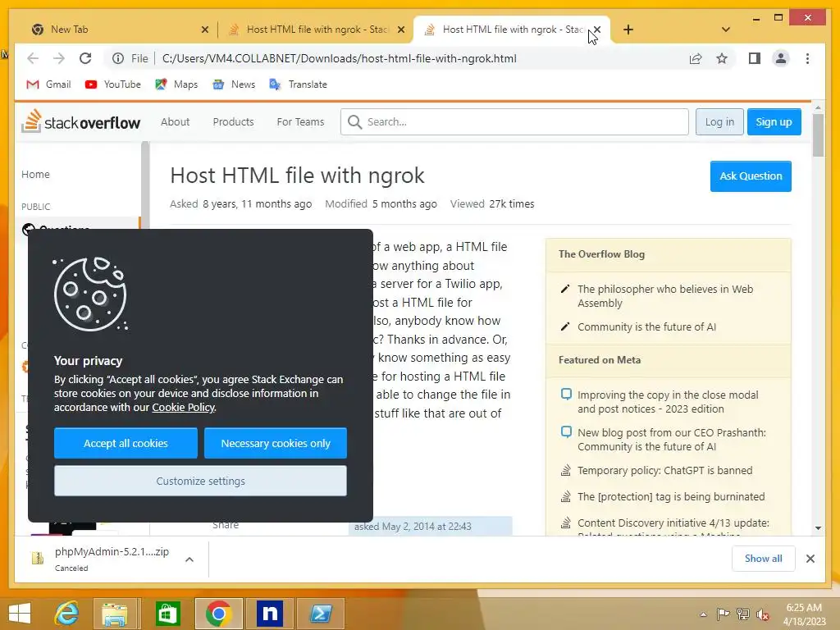The image size is (840, 630).
Task: Open the Chrome profile avatar
Action: point(781,58)
